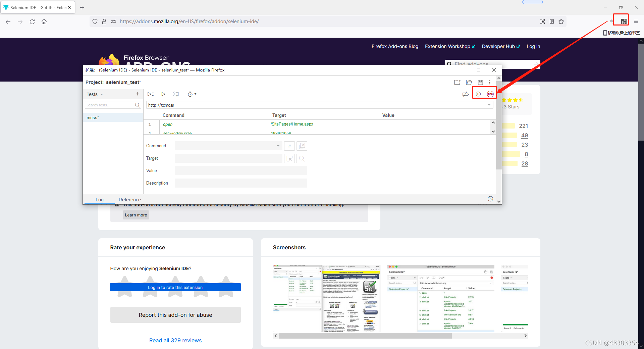Start recording with the REC button

pyautogui.click(x=490, y=94)
